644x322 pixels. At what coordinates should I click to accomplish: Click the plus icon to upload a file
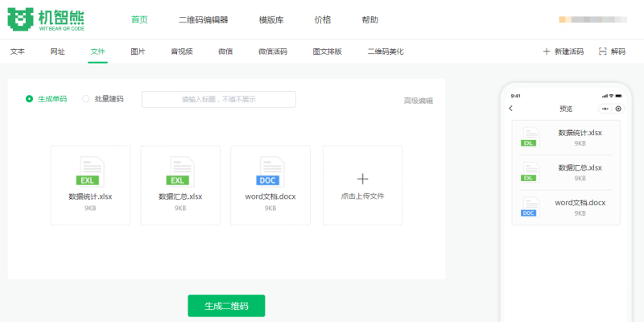(x=362, y=179)
